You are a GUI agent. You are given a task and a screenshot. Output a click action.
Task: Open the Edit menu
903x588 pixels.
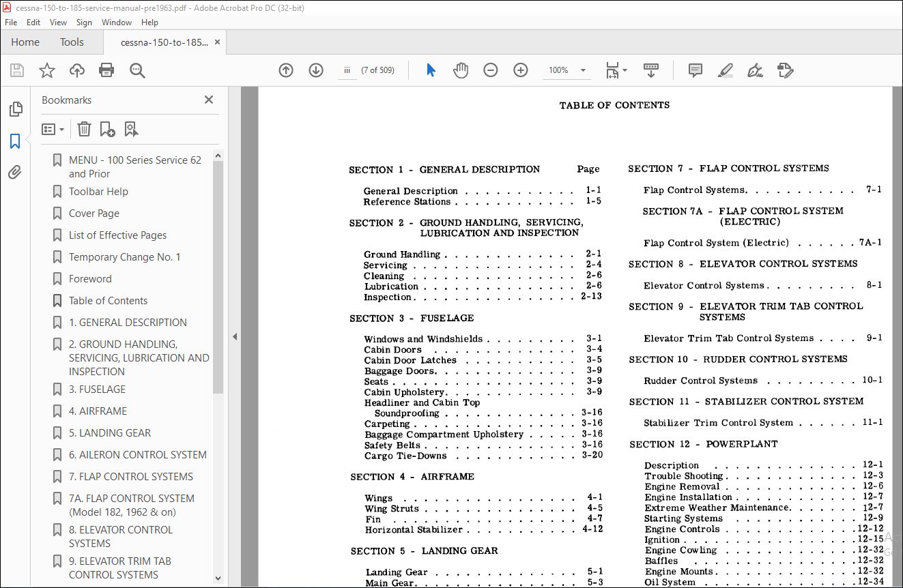[33, 23]
